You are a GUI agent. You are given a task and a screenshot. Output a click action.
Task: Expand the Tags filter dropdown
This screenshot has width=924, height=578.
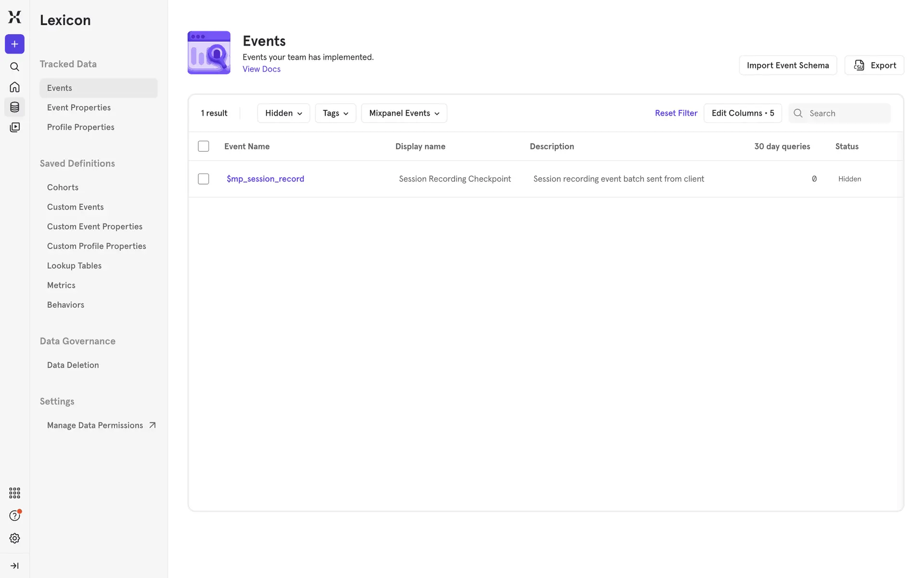[335, 113]
